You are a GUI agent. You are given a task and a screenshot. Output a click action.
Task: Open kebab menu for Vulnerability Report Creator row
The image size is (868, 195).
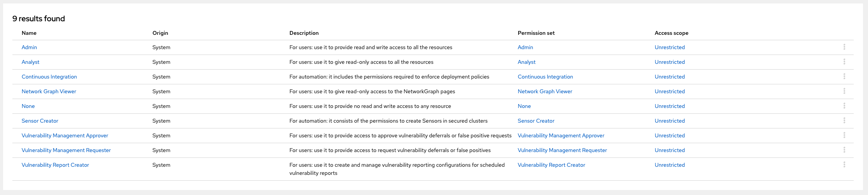click(844, 165)
